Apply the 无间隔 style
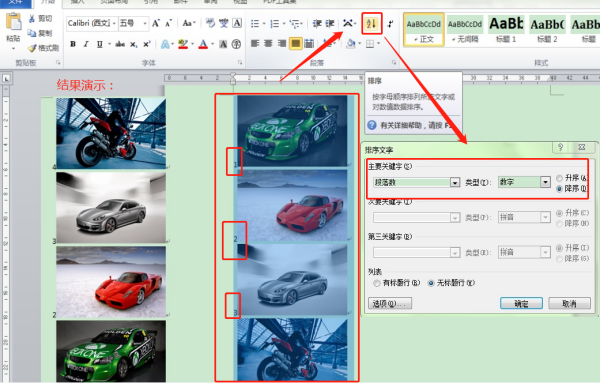Image resolution: width=600 pixels, height=383 pixels. click(x=465, y=29)
